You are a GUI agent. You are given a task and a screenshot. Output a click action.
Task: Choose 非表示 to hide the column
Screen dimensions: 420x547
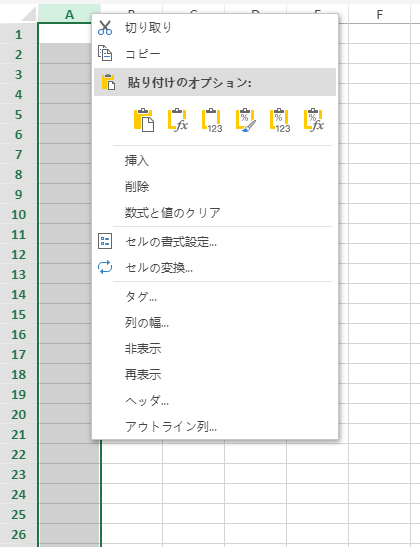[215, 349]
